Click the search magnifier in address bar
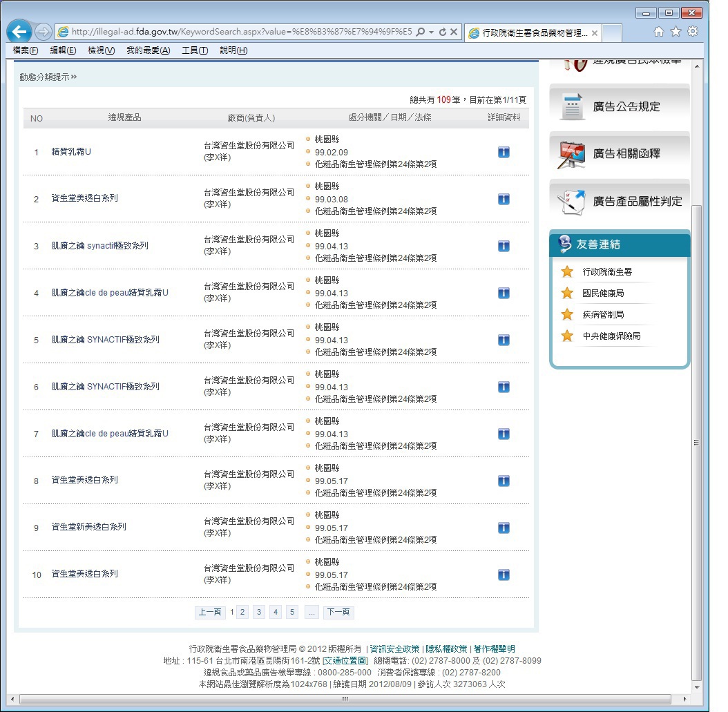 point(421,32)
